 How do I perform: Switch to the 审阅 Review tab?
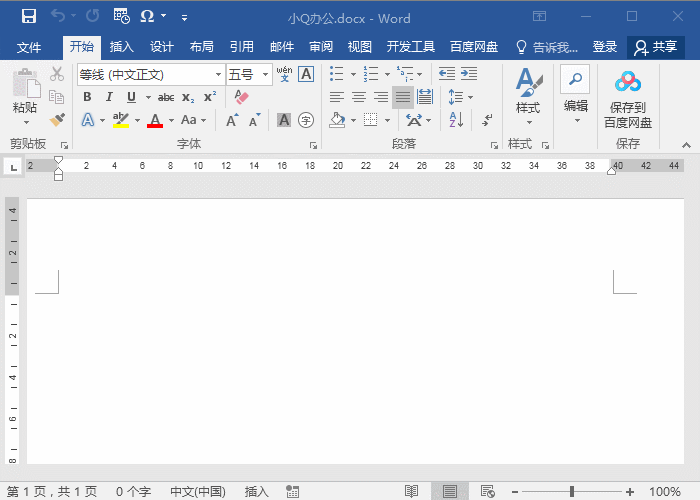tap(321, 47)
